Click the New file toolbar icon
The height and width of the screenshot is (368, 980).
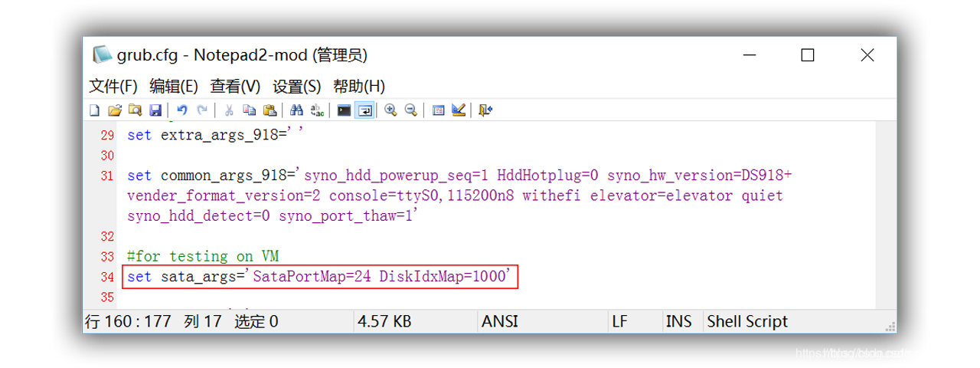click(95, 110)
